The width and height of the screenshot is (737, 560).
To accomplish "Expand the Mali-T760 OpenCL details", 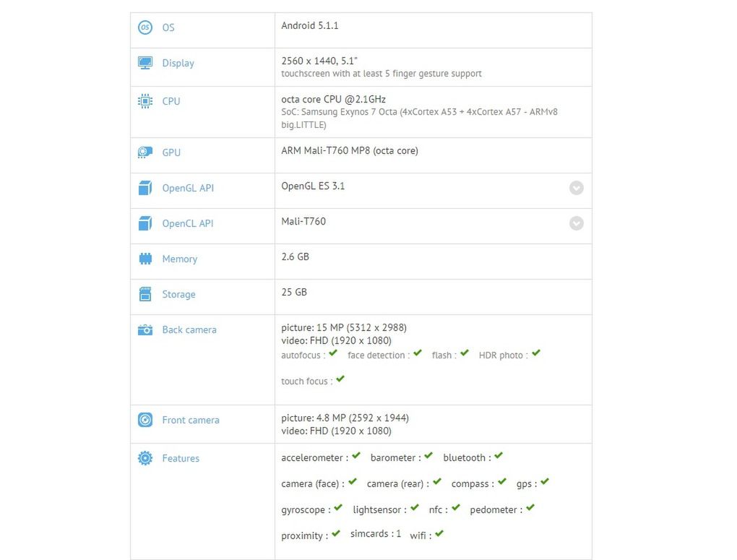I will (x=576, y=223).
